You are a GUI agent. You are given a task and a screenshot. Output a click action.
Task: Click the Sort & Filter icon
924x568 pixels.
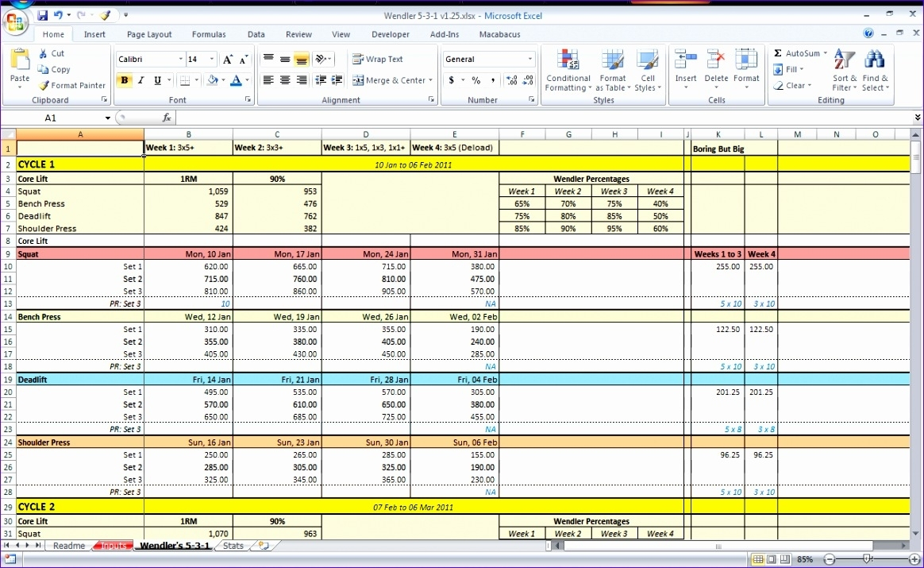click(845, 70)
